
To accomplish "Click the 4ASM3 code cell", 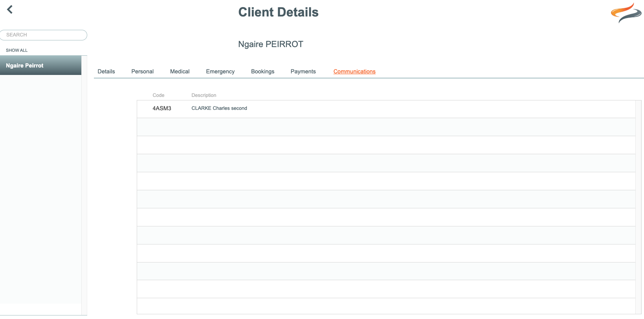I will pos(162,108).
